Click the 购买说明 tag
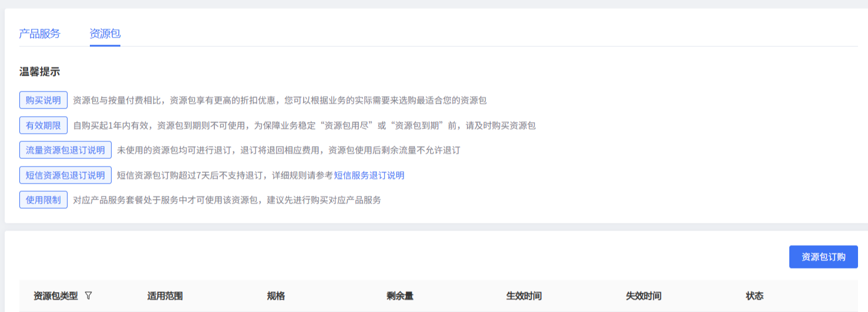Viewport: 868px width, 312px height. [43, 100]
